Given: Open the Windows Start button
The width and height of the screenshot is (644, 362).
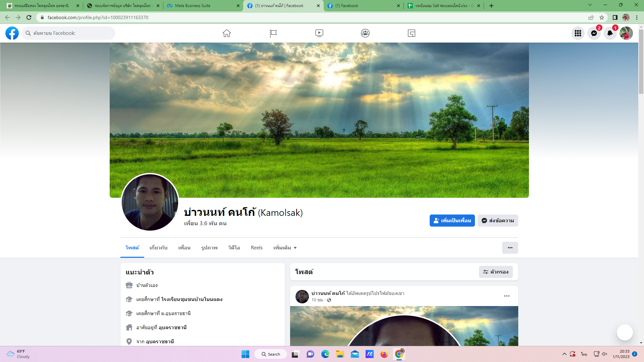Looking at the screenshot, I should 245,354.
